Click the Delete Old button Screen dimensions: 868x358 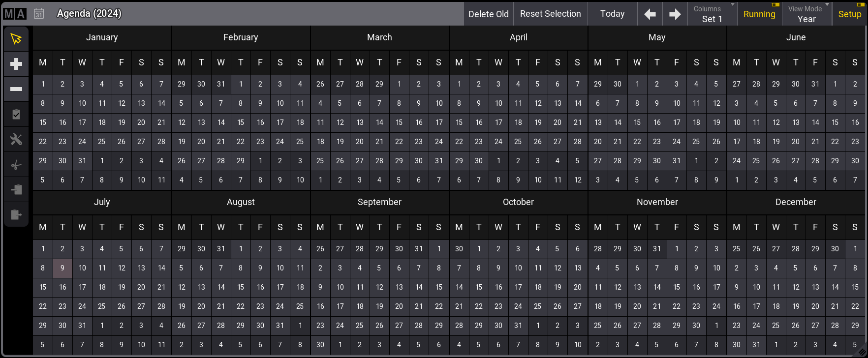click(x=488, y=14)
